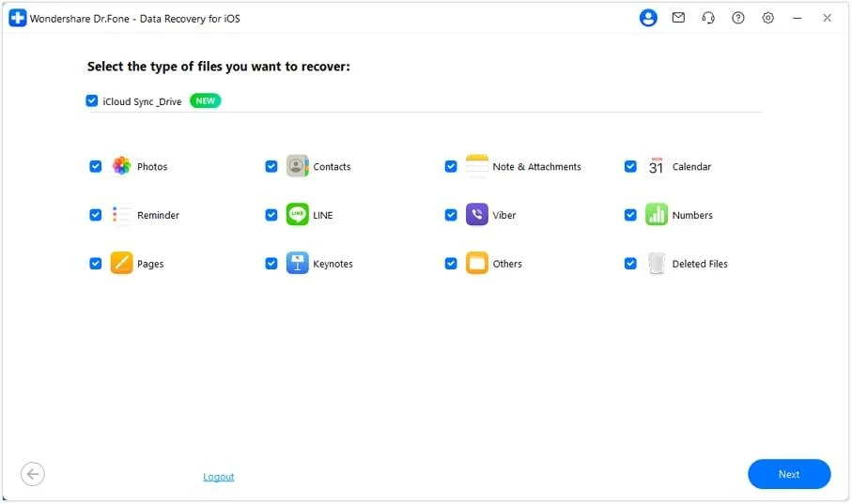Go back with the round arrow button
This screenshot has width=852, height=504.
coord(33,474)
